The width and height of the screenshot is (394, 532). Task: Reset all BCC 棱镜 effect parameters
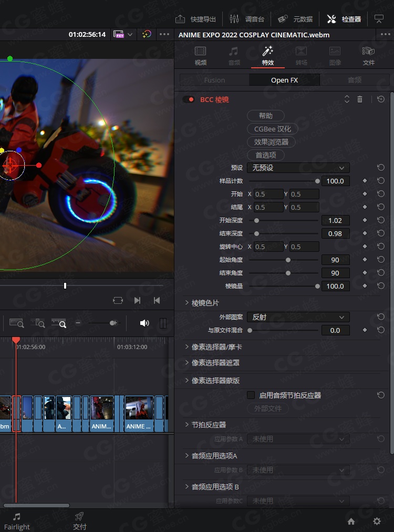[x=381, y=99]
